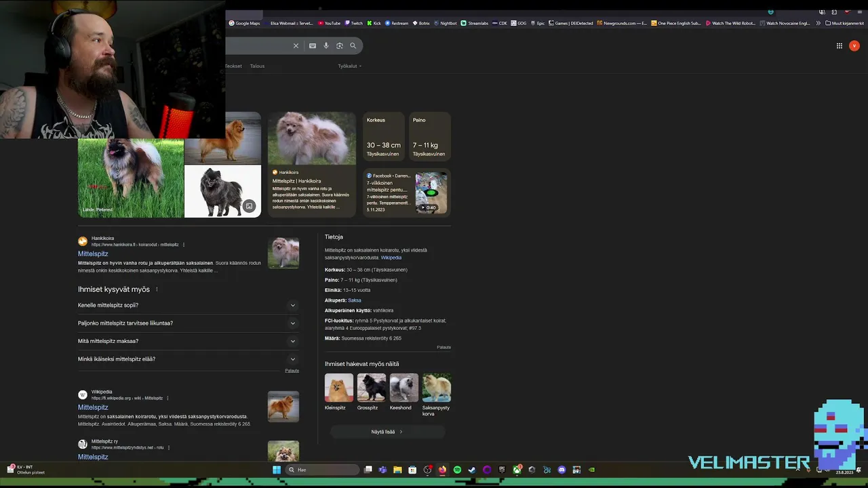
Task: Open the large Pinterest mittelspitz photo
Action: coord(131,178)
